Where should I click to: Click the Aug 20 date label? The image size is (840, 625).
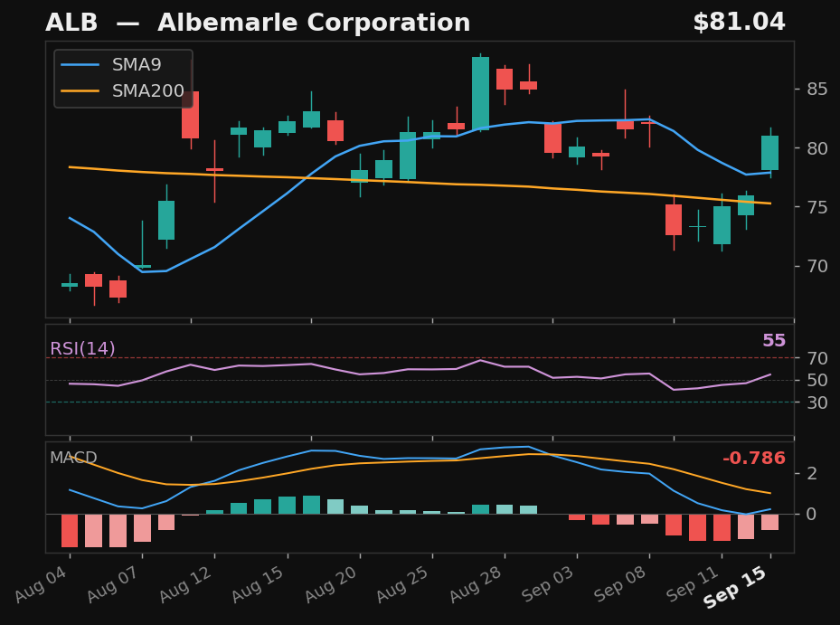pos(332,583)
